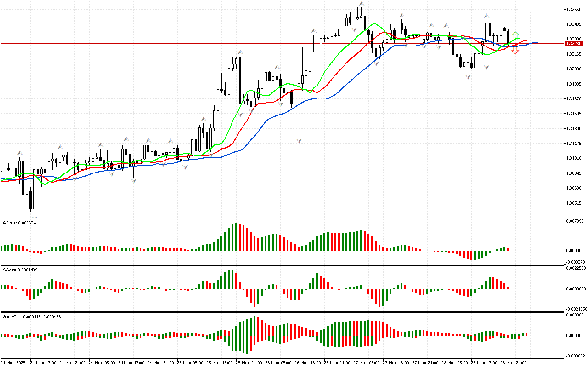Viewport: 588px width, 368px height.
Task: Click the red 1.32280 current price label
Action: 574,43
